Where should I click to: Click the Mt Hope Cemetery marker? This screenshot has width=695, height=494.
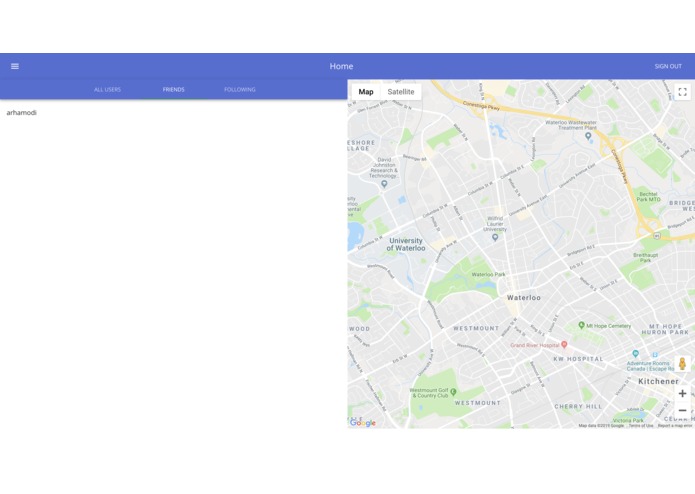point(582,325)
